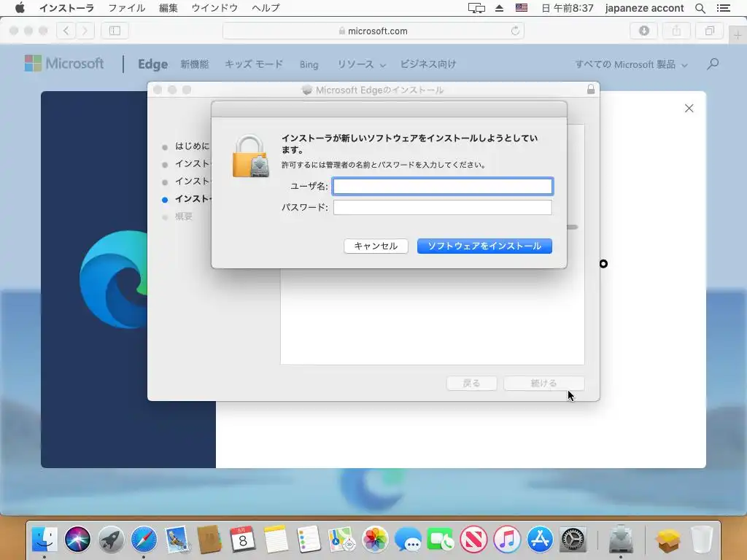This screenshot has width=747, height=560.
Task: Click the キッズ モード navigation link
Action: click(253, 64)
